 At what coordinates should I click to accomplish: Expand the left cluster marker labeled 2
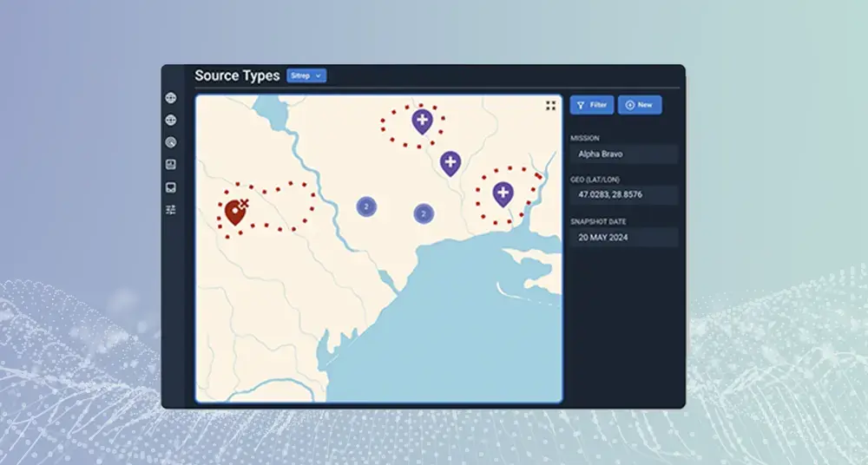click(367, 206)
